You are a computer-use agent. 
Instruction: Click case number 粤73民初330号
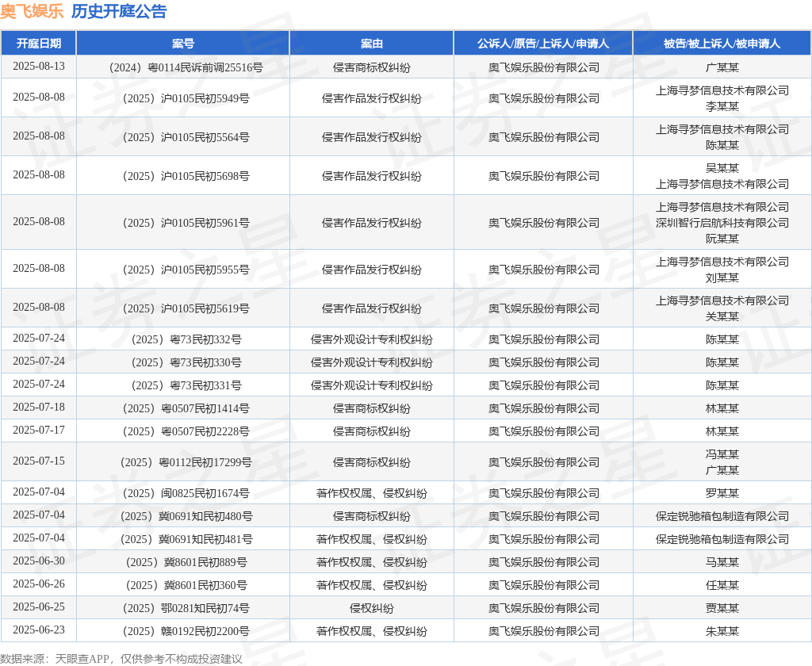coord(206,362)
